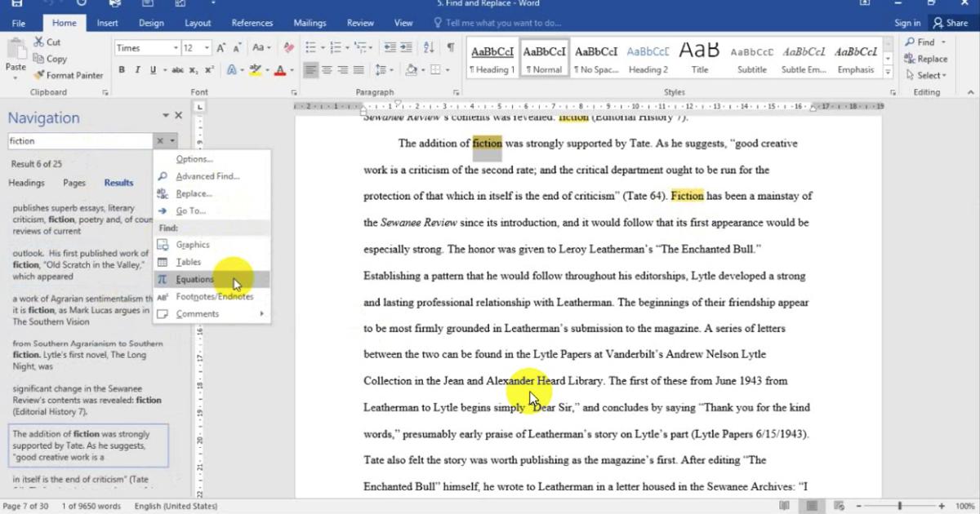
Task: Click the Replace button in Editing group
Action: click(926, 59)
